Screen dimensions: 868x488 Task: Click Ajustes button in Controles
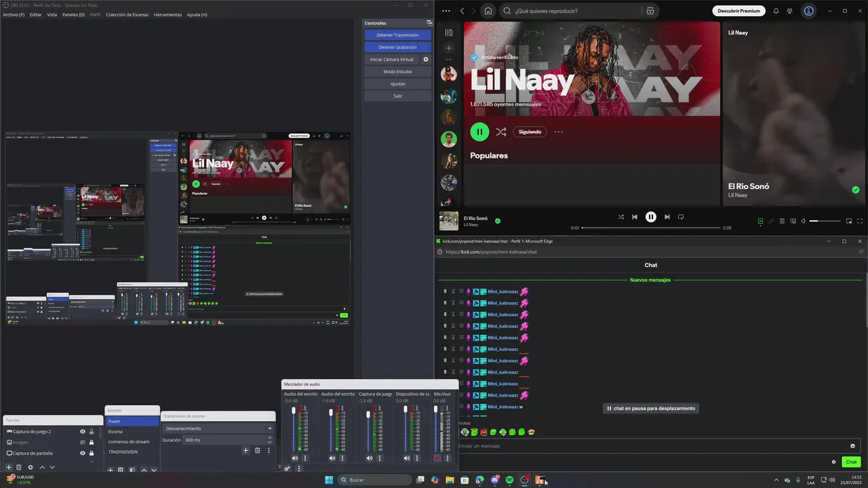coord(397,83)
